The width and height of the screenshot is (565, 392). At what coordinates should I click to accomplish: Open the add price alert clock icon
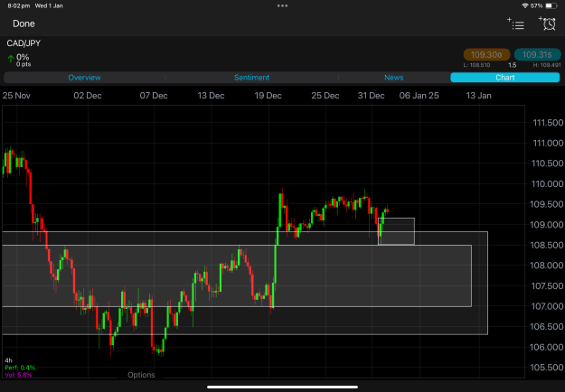(x=547, y=23)
